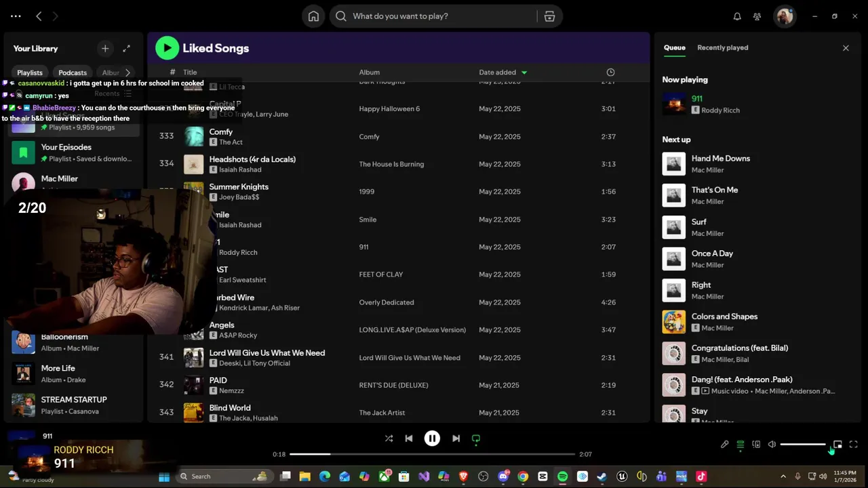Open the profile avatar menu

pyautogui.click(x=785, y=16)
